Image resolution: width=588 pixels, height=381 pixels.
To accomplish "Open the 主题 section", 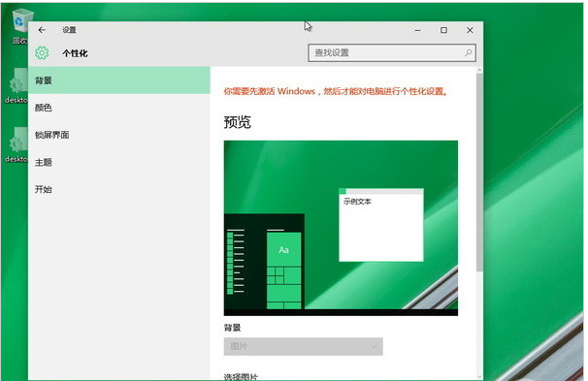I will pyautogui.click(x=119, y=162).
